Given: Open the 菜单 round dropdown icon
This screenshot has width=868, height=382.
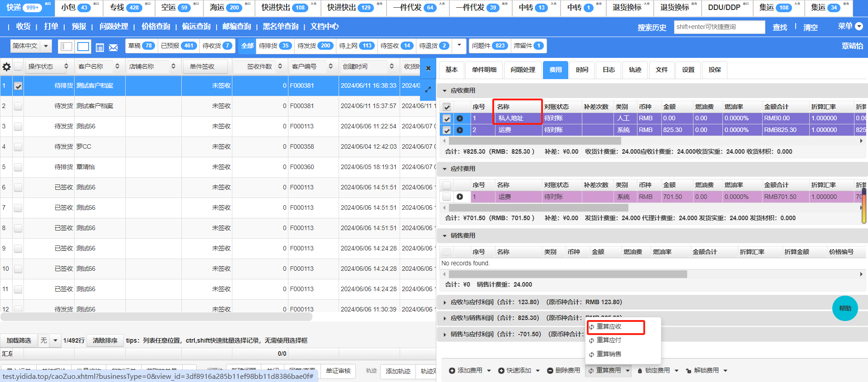Looking at the screenshot, I should [x=859, y=26].
